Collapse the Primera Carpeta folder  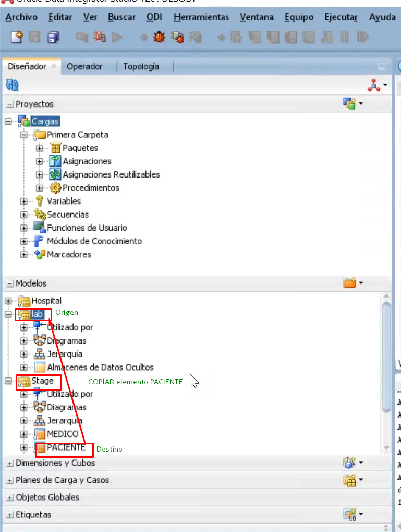point(24,135)
